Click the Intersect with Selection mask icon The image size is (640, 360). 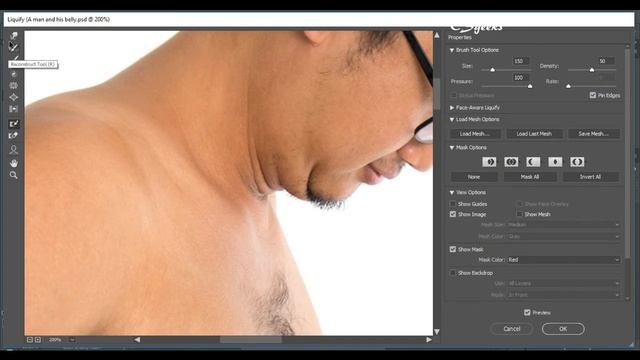click(555, 162)
